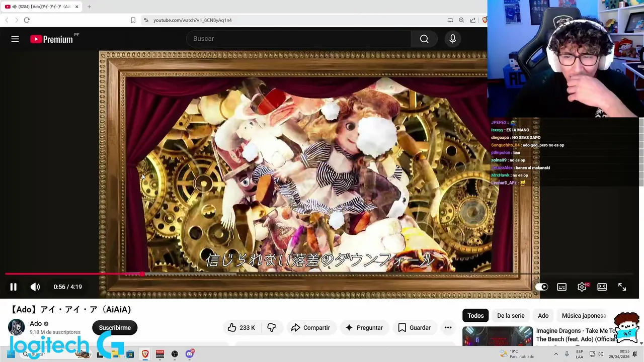Viewport: 644px width, 362px height.
Task: Go to YouTube Premium home logo
Action: point(51,39)
